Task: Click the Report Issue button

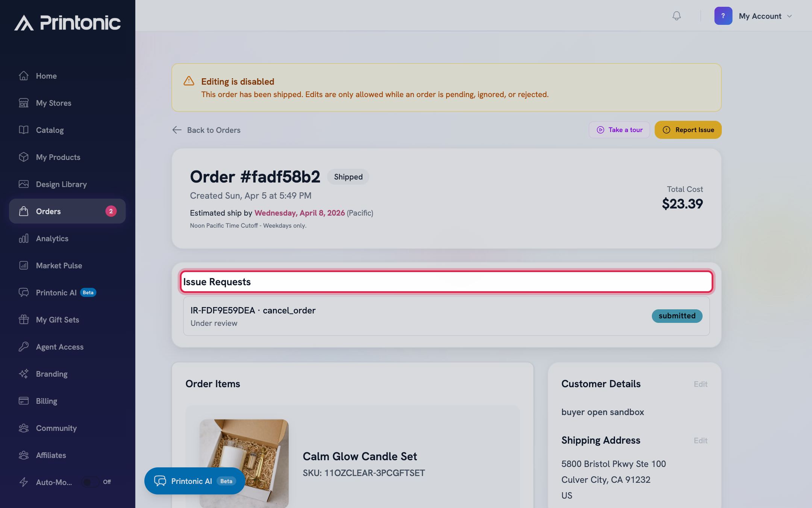Action: click(688, 130)
